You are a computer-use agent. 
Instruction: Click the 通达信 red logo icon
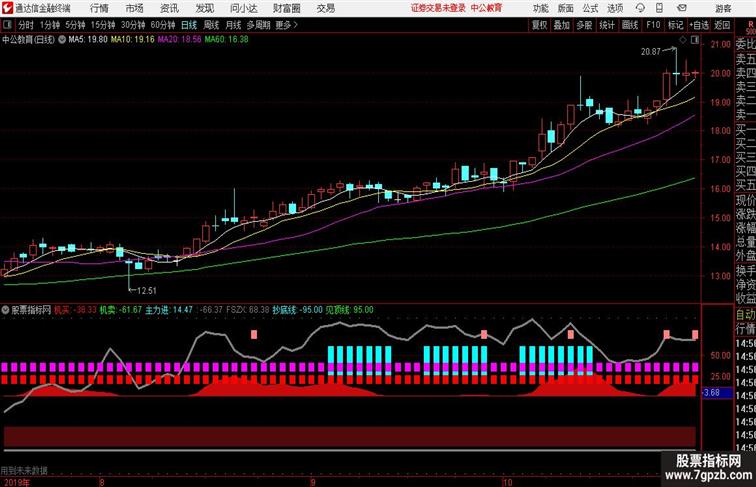coord(7,8)
